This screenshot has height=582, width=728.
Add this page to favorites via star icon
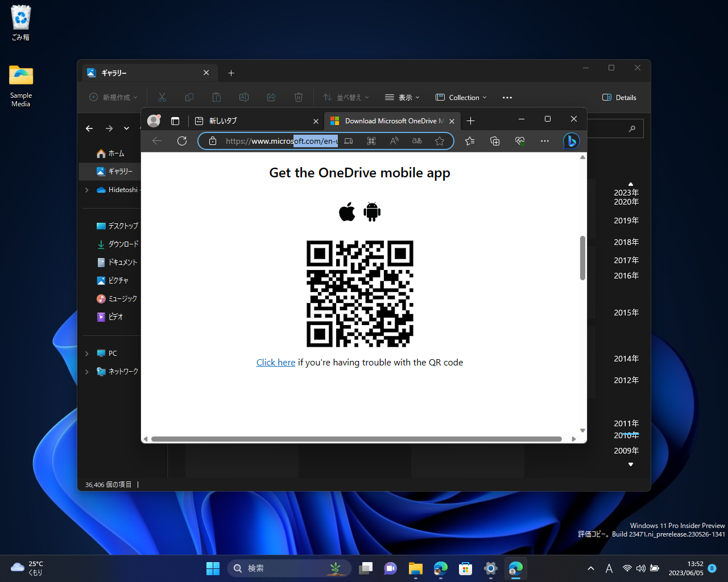(440, 141)
